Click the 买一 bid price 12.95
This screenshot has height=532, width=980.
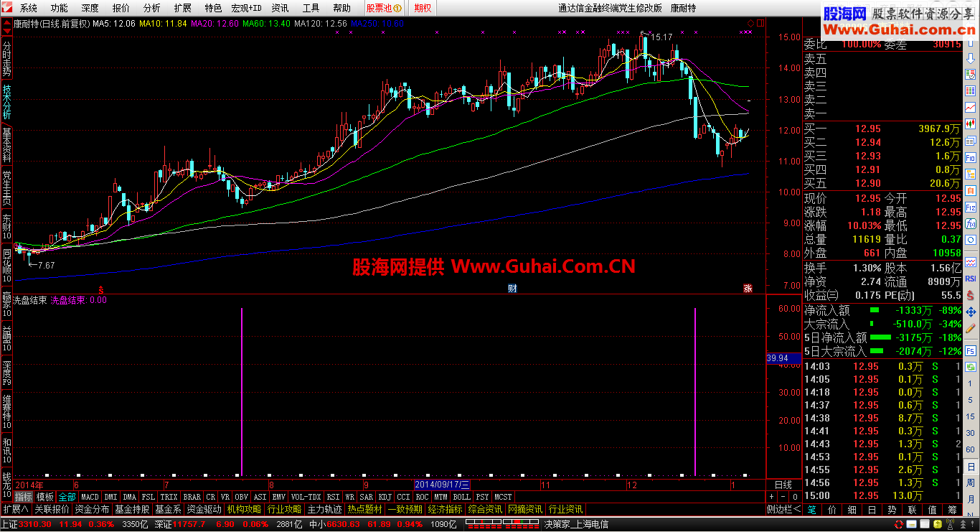coord(868,129)
